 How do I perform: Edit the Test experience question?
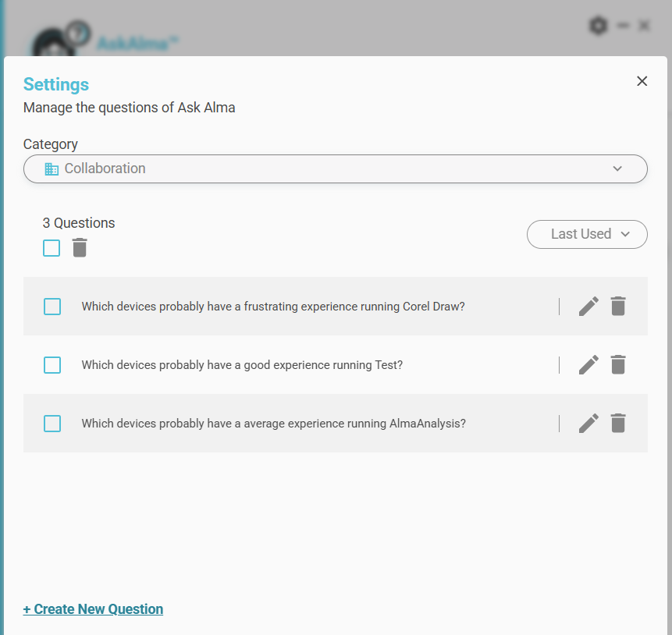coord(588,365)
